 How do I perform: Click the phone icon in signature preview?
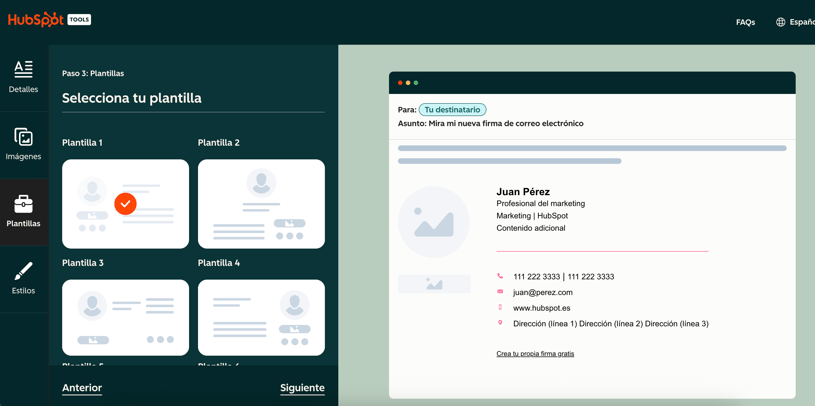point(500,276)
